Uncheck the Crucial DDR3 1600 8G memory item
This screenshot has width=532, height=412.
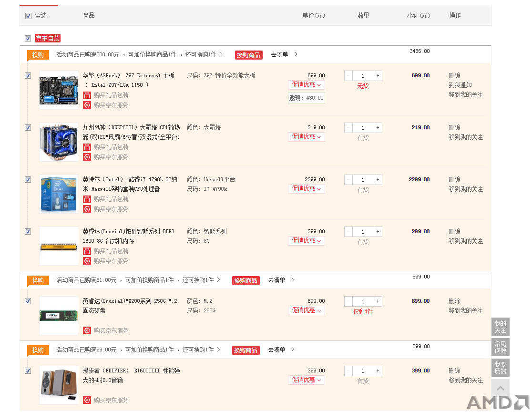[x=28, y=231]
